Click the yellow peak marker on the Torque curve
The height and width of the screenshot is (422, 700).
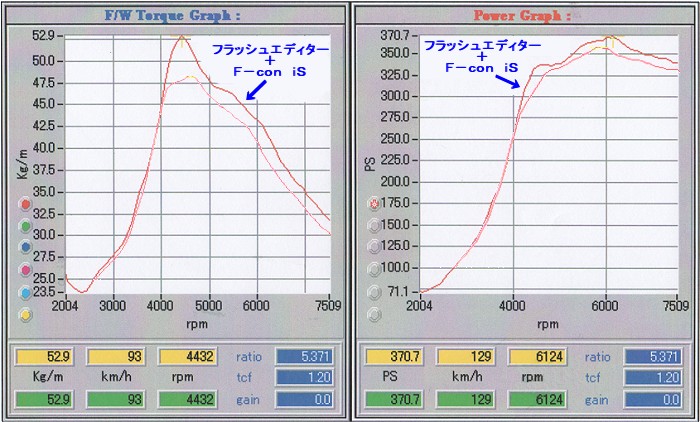click(x=182, y=39)
